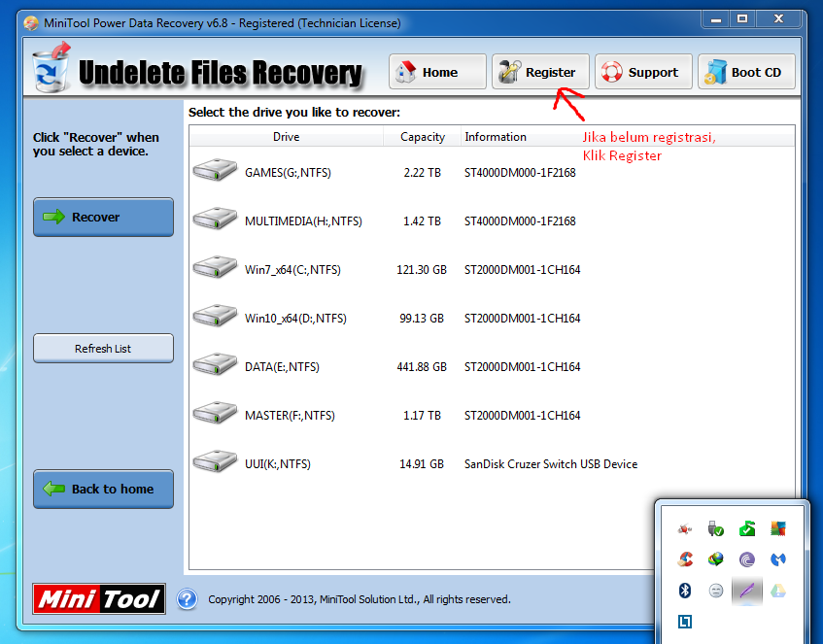Click ST2000DM001-1CH164 in the DATA row
Viewport: 823px width, 644px height.
tap(522, 367)
